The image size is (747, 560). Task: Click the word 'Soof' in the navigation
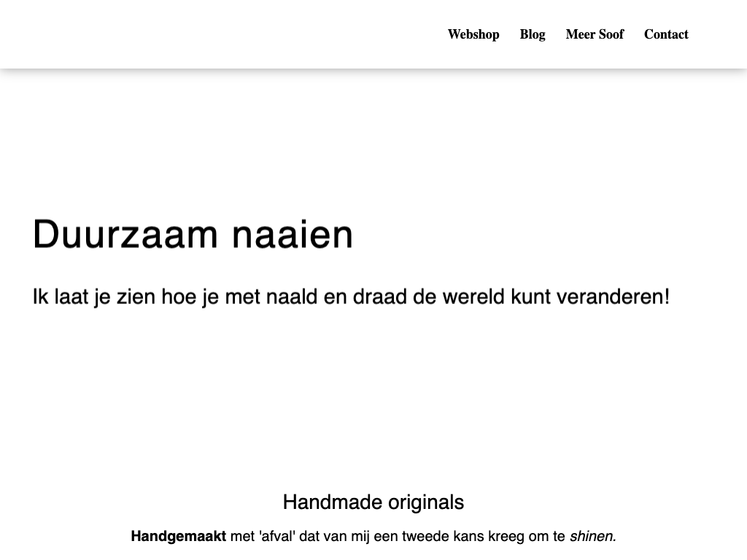[x=611, y=34]
